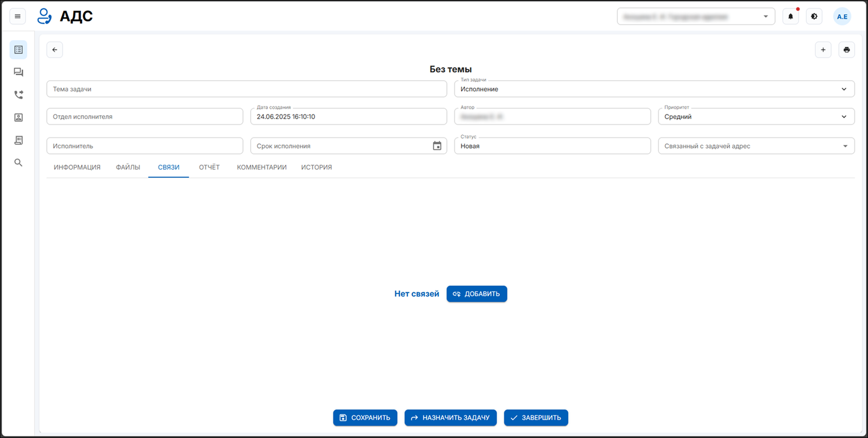This screenshot has width=868, height=438.
Task: Expand the Приоритет dropdown
Action: (x=844, y=117)
